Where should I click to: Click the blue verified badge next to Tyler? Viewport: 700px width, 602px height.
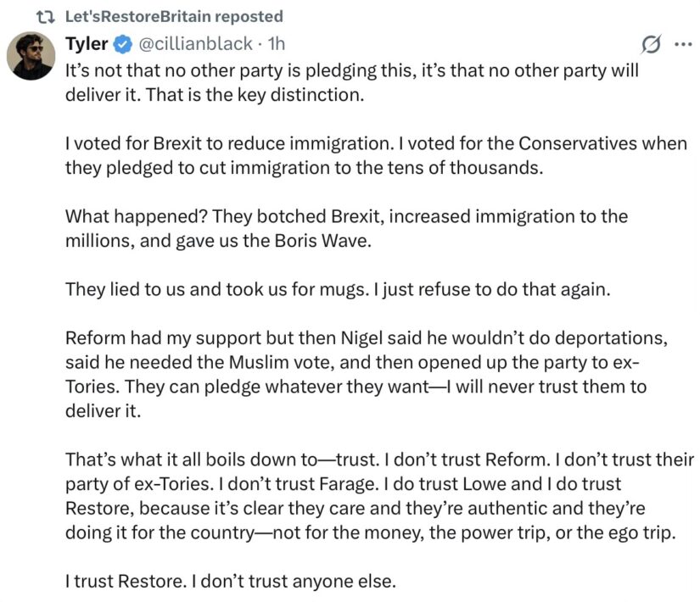[x=123, y=44]
